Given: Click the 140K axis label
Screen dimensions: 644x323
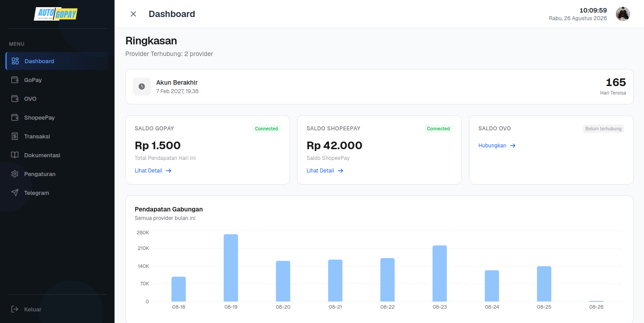Looking at the screenshot, I should [x=143, y=266].
